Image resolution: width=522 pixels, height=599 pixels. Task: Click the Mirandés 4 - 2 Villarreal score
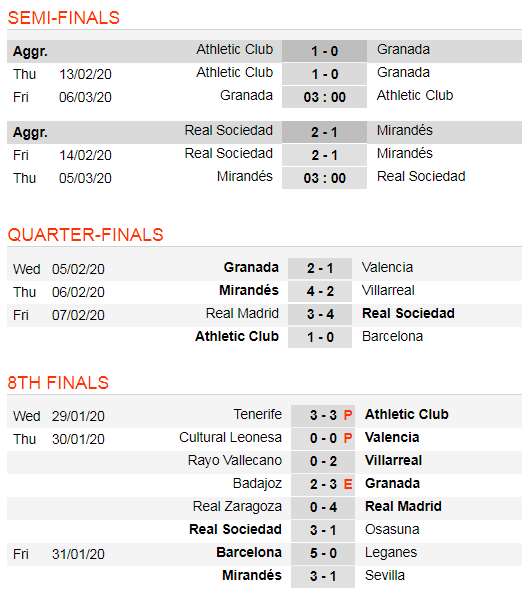pos(320,291)
